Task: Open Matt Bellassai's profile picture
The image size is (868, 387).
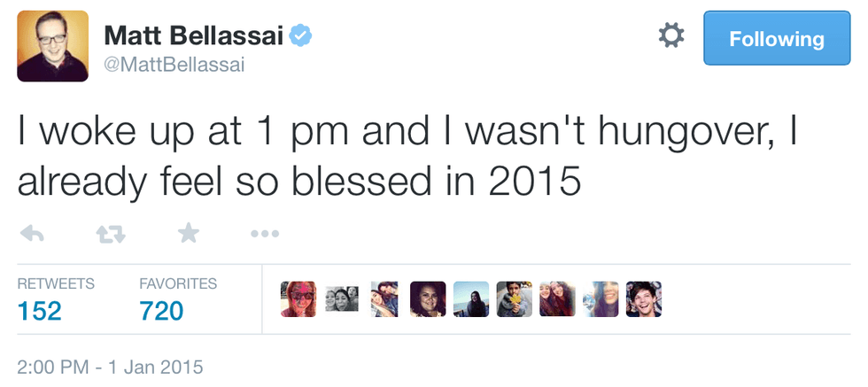Action: point(53,46)
